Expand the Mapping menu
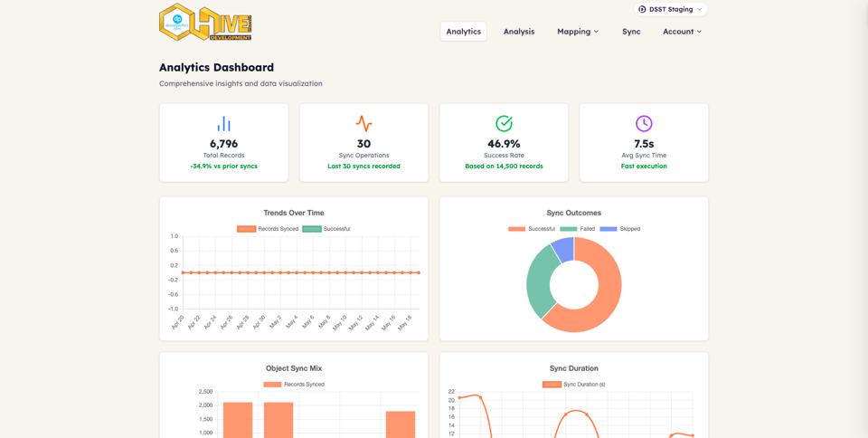The height and width of the screenshot is (438, 868). point(578,32)
